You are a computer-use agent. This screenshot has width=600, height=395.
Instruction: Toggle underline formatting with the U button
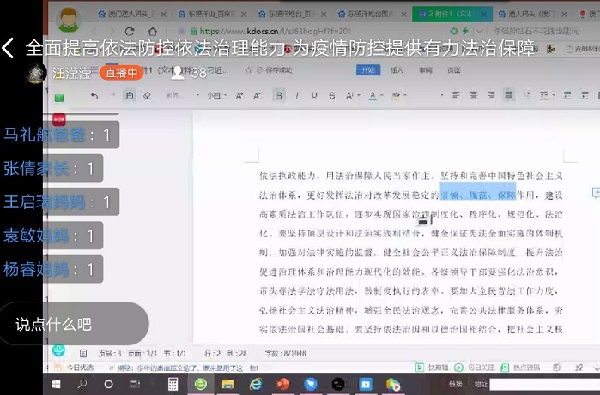coord(314,96)
